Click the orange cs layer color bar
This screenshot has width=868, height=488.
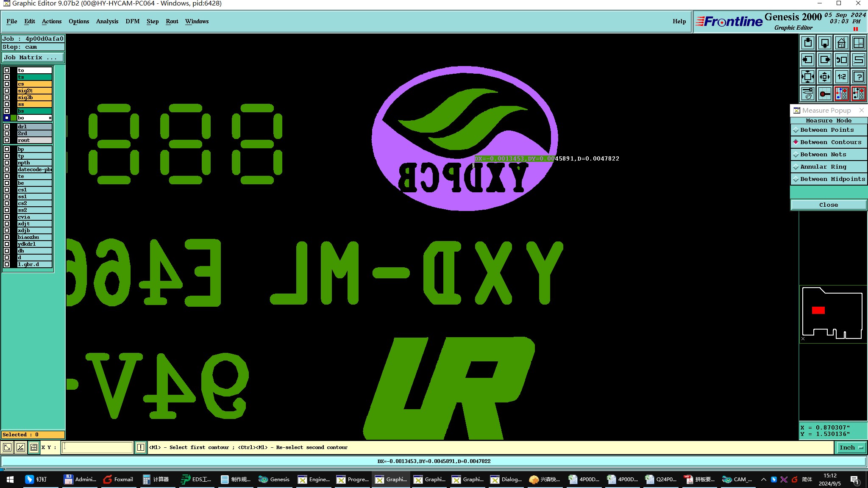coord(34,84)
